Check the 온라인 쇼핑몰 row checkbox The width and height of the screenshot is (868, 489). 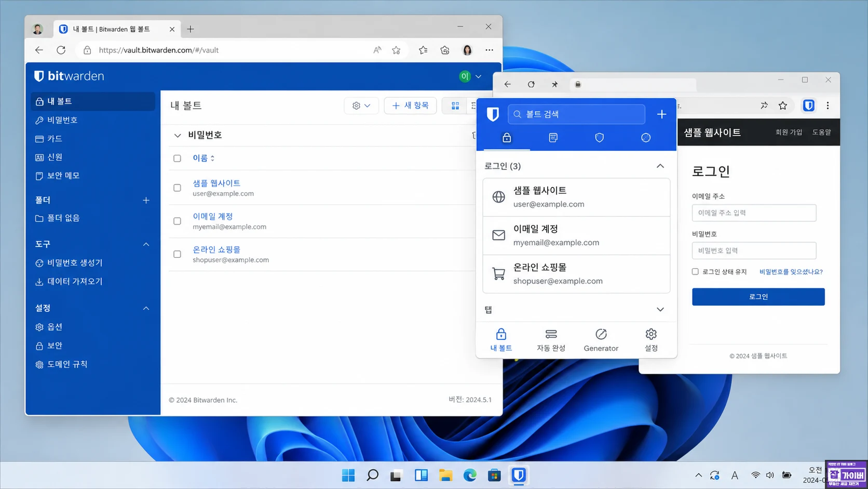[177, 254]
